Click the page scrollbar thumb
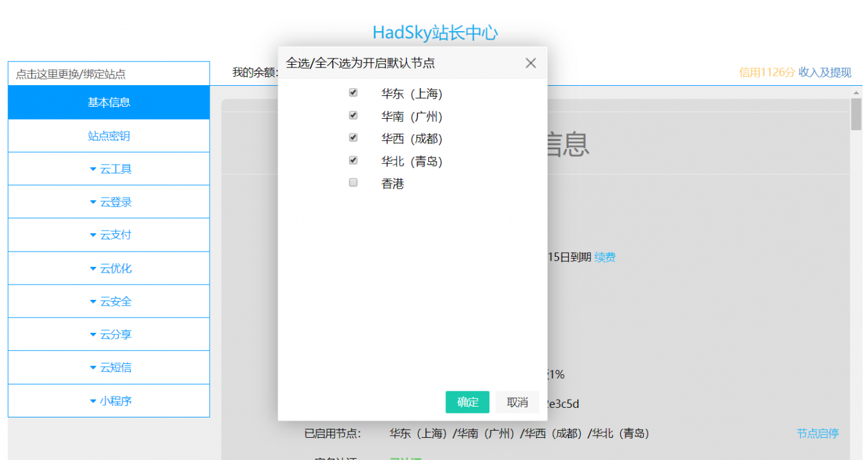Image resolution: width=868 pixels, height=460 pixels. point(856,114)
